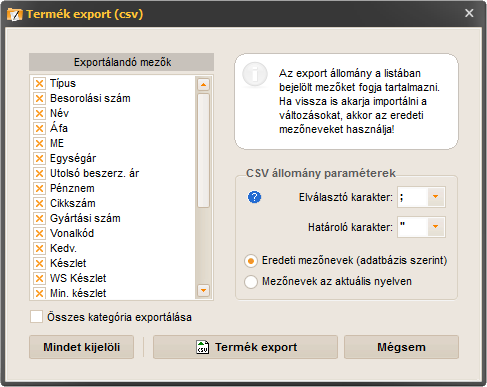
Task: Select Eredeti mezőnevek radio option
Action: pos(251,261)
